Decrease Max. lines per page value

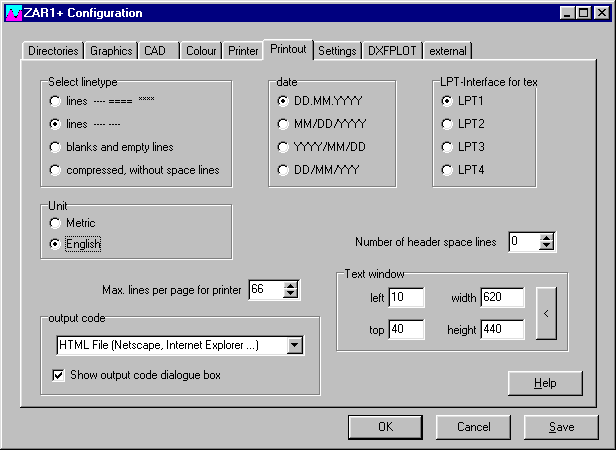point(291,294)
